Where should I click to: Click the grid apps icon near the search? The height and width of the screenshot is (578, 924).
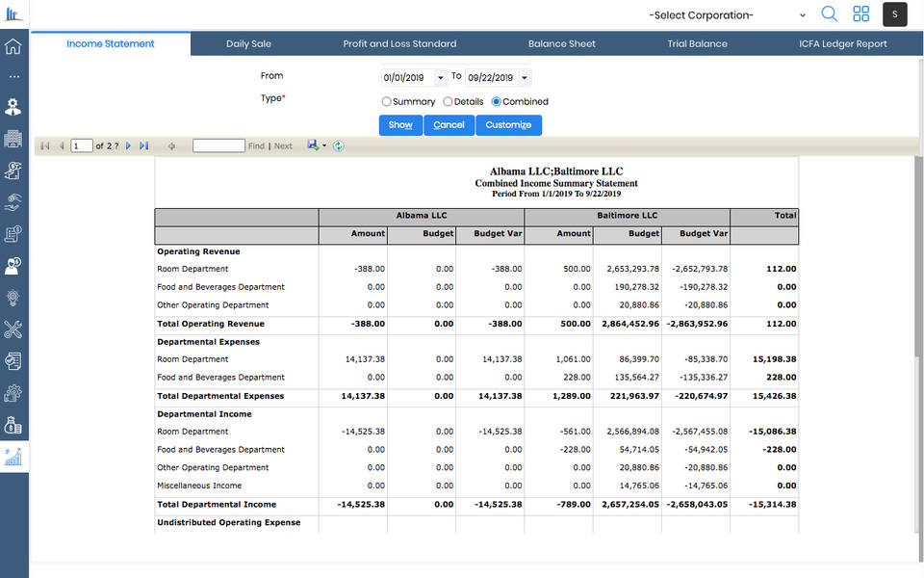[x=860, y=14]
